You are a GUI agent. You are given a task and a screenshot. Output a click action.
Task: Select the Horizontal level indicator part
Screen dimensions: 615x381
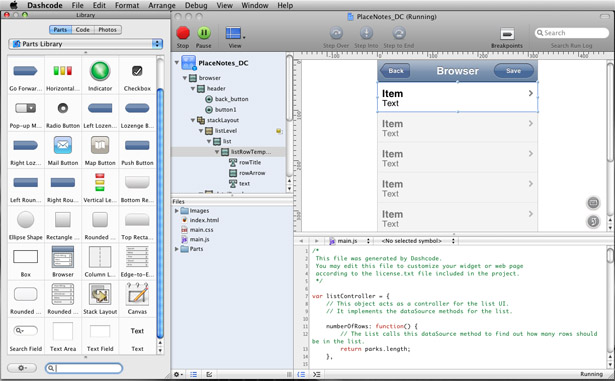63,71
